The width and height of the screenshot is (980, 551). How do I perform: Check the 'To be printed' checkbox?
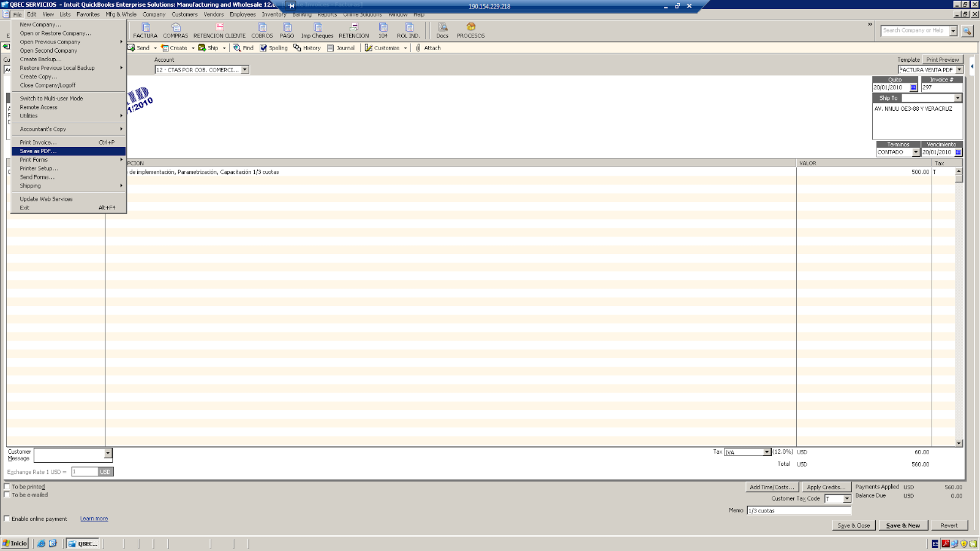click(x=7, y=487)
